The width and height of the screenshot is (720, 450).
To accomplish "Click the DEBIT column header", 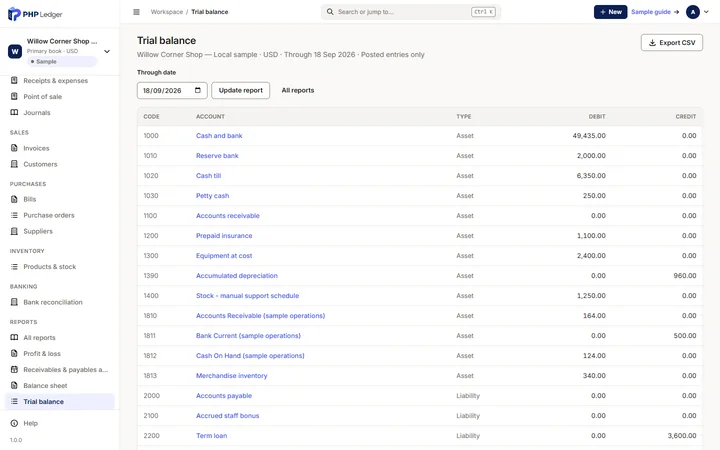I will [x=597, y=117].
